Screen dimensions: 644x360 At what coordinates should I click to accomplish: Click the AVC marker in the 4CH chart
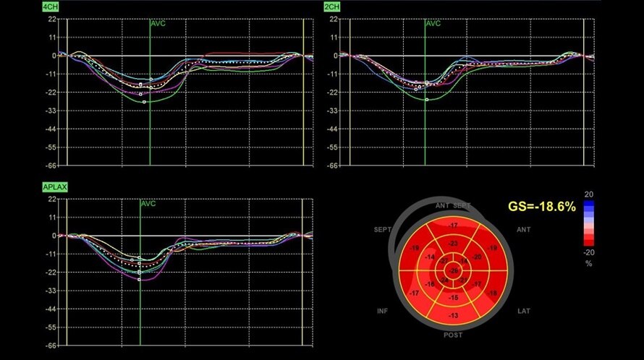click(158, 23)
